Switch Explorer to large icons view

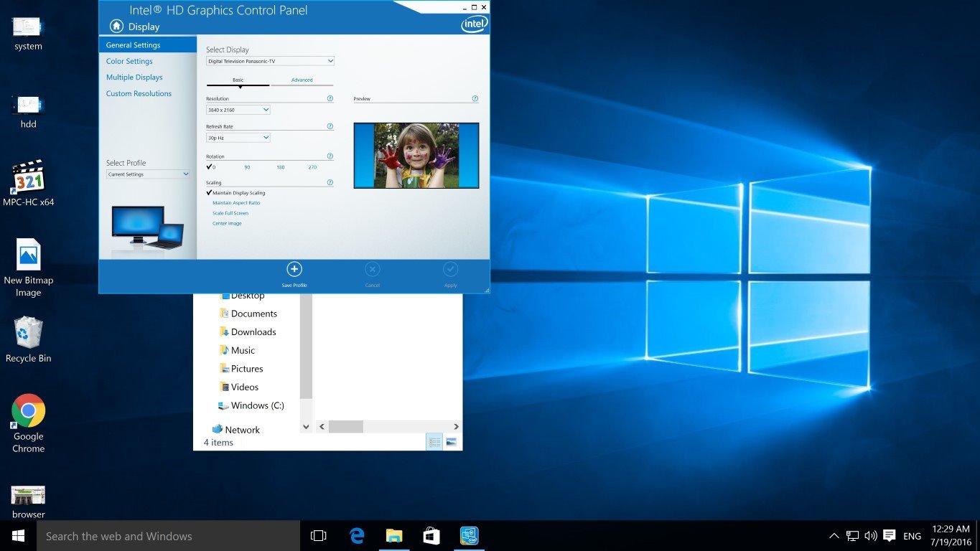pos(451,442)
